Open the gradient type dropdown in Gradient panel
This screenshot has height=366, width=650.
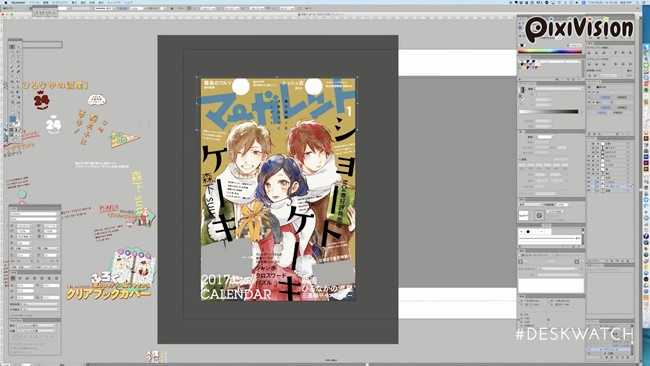[x=555, y=89]
